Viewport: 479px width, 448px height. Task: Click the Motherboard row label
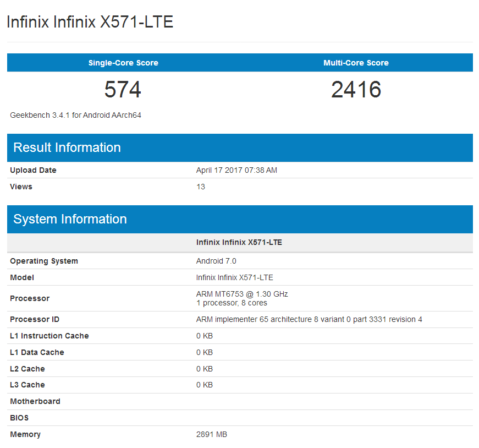coord(35,401)
